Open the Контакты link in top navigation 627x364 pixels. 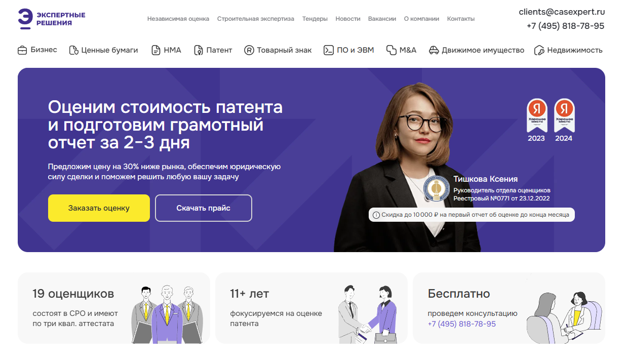tap(461, 19)
